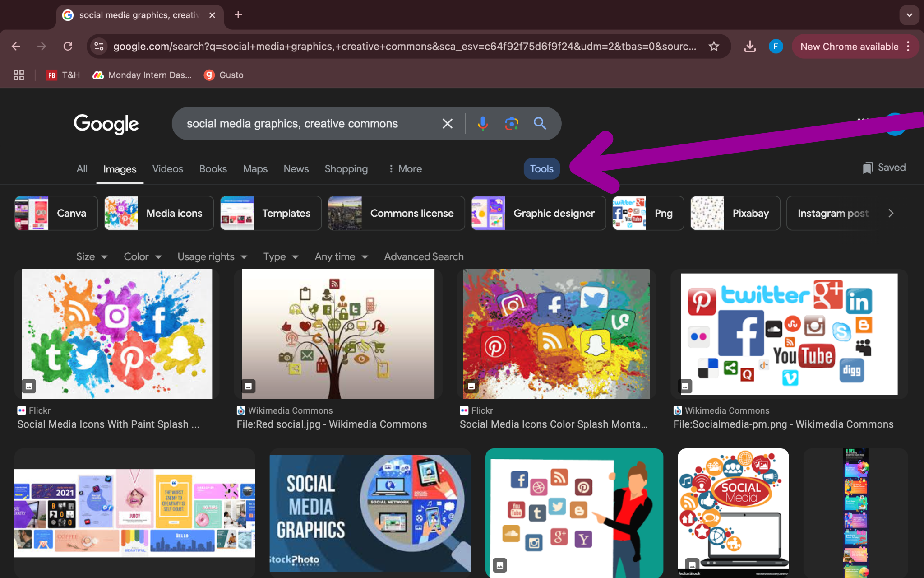Open the Social Media laptop vector image

733,513
